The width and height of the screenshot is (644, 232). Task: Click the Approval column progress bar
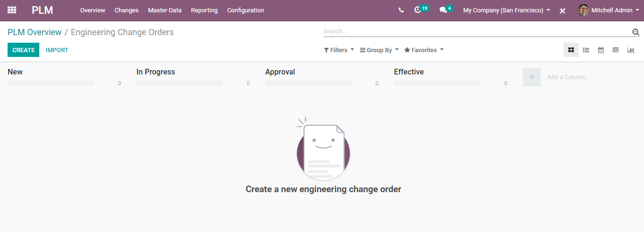(308, 83)
